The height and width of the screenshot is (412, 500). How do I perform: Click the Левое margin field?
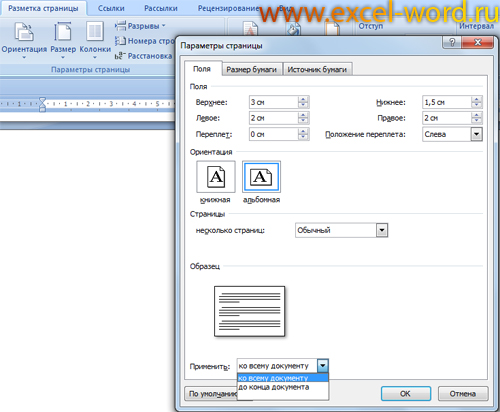[273, 118]
